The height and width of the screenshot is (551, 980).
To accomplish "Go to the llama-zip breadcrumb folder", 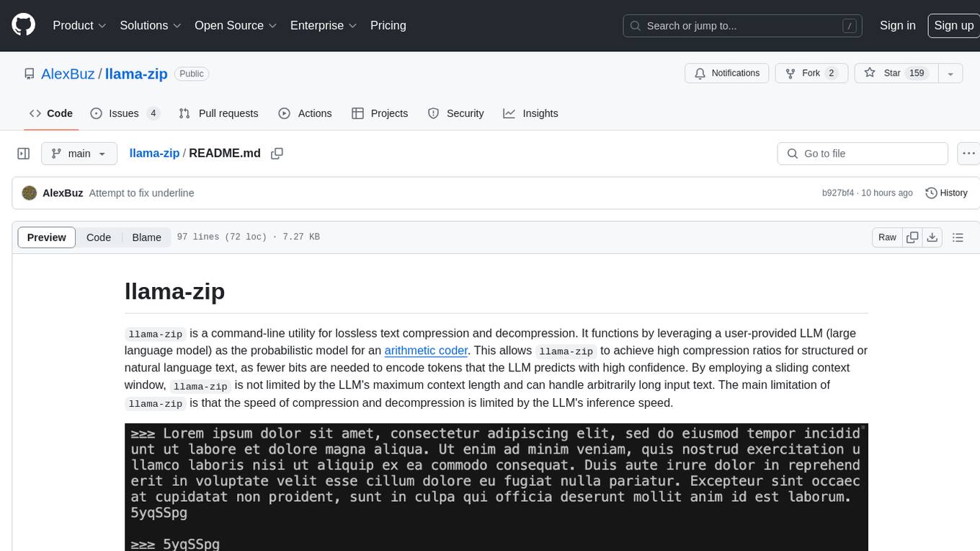I will pos(154,154).
